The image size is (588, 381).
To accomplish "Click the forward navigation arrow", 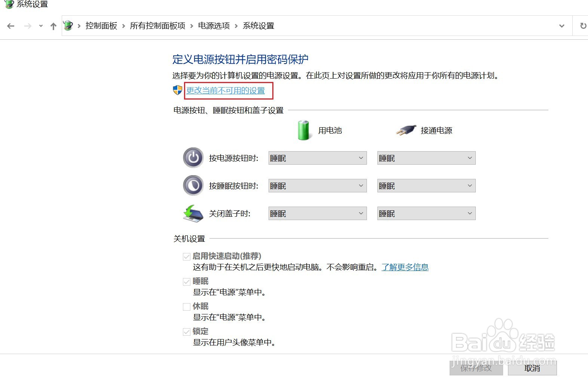I will coord(28,26).
